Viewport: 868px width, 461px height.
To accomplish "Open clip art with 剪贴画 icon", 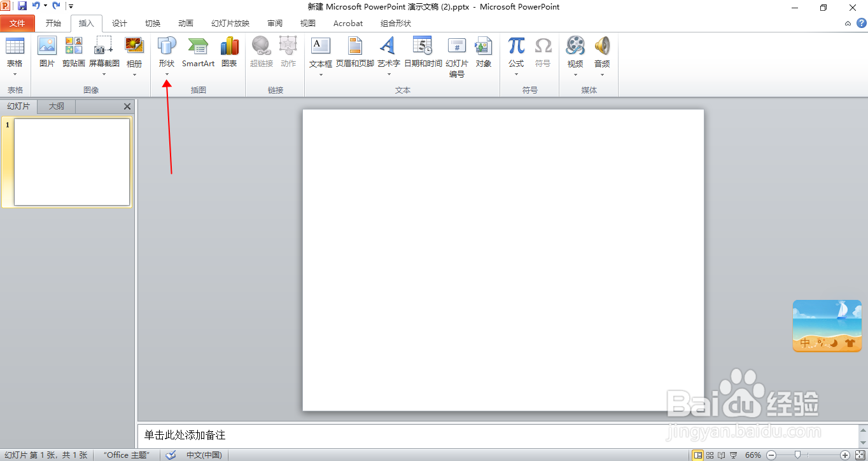I will click(x=74, y=46).
